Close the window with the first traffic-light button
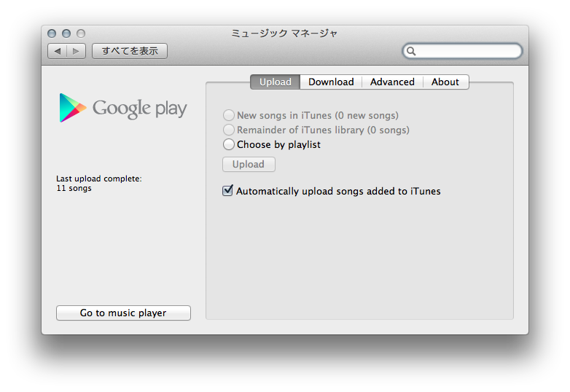This screenshot has width=570, height=392. (52, 34)
